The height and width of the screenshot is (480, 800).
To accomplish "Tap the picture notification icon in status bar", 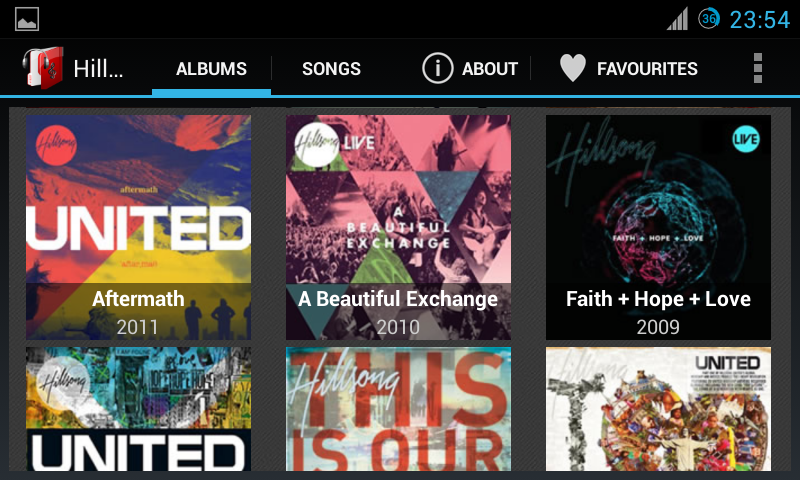I will click(27, 19).
